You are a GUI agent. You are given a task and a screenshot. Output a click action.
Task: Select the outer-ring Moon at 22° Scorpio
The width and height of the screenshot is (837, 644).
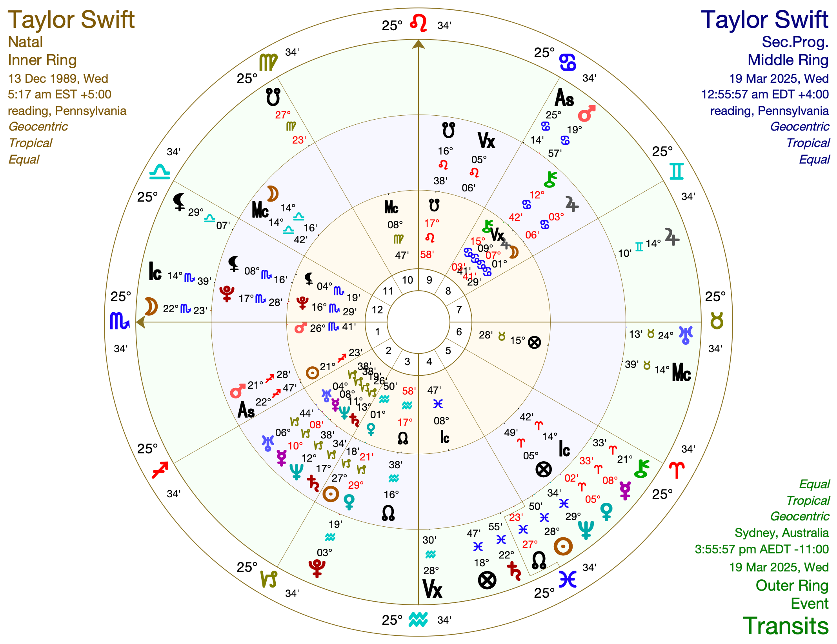tap(151, 306)
